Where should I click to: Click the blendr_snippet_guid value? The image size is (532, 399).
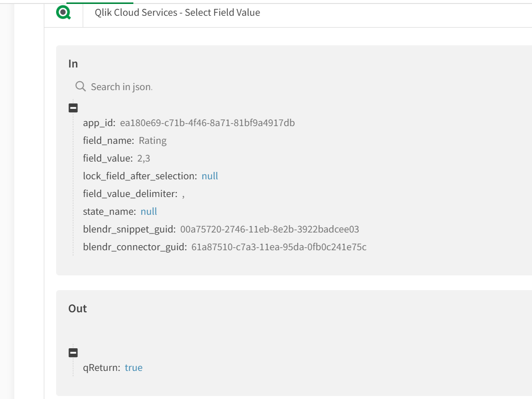click(270, 229)
